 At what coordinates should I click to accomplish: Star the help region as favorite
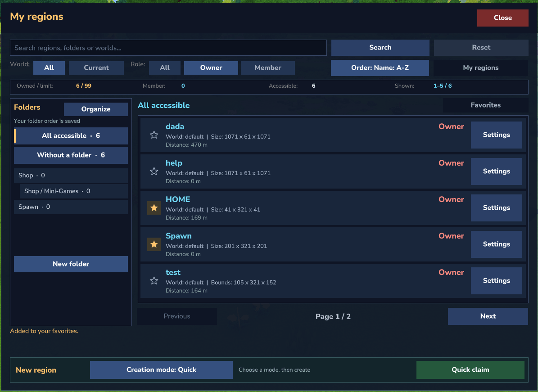(154, 171)
